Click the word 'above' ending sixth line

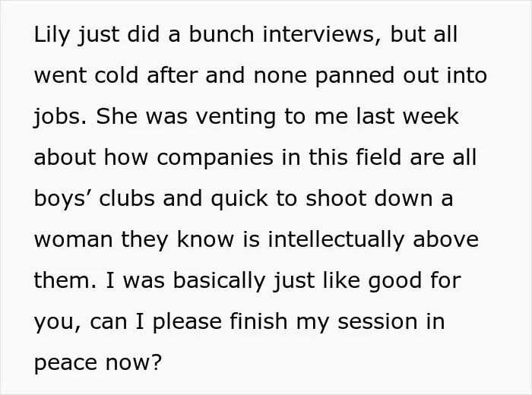446,239
